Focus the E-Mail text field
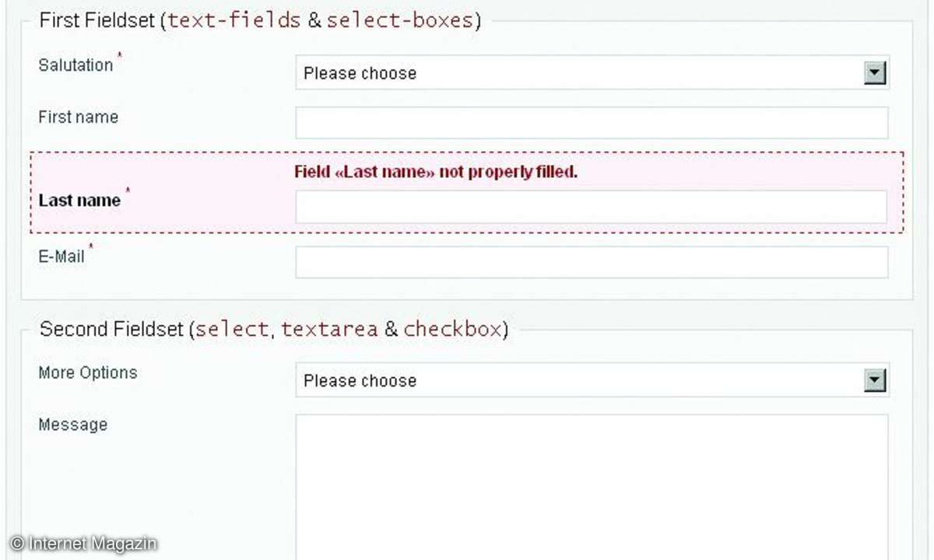 tap(592, 262)
